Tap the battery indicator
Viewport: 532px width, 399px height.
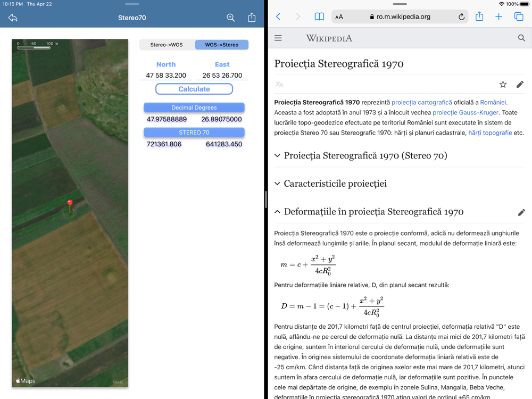[x=525, y=4]
